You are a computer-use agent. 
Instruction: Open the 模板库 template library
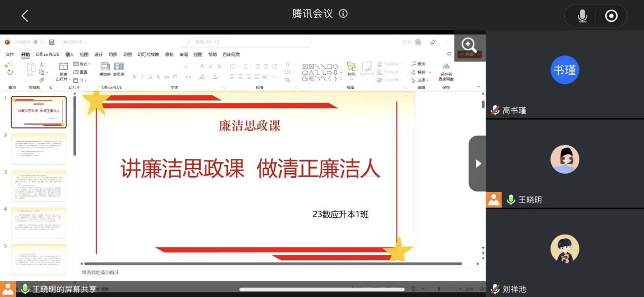click(x=105, y=67)
